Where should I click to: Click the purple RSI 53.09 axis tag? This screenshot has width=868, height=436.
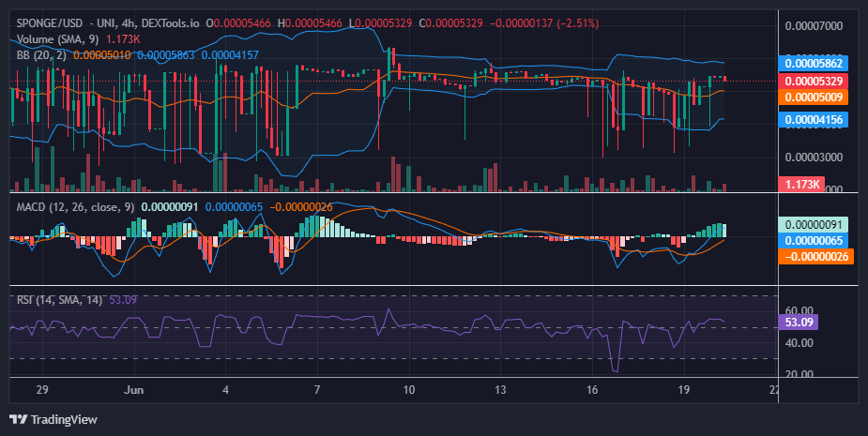799,322
